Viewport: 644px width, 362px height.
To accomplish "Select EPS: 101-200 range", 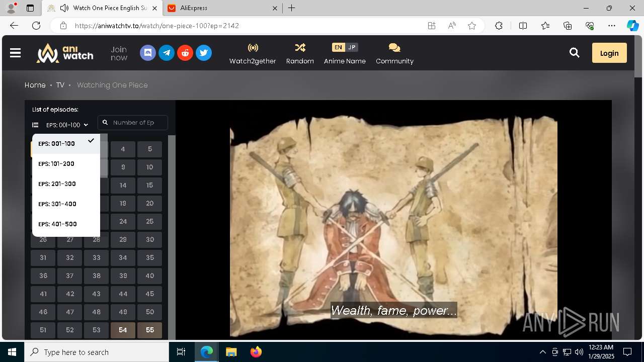I will coord(66,164).
